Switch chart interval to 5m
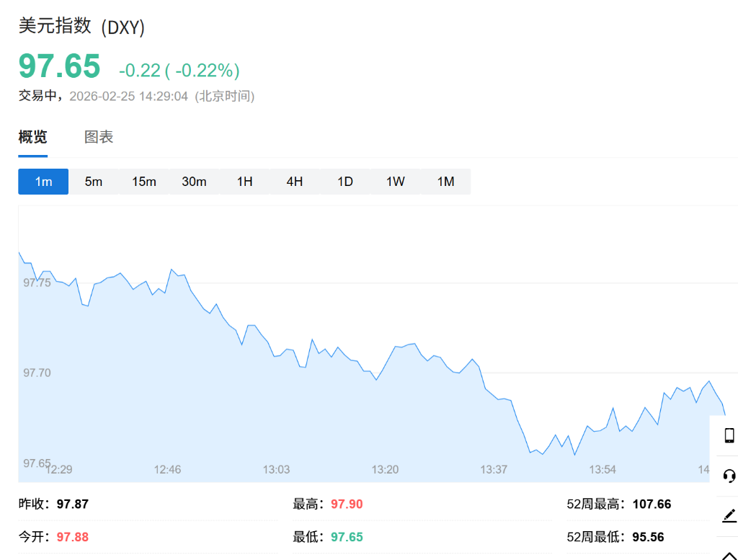Screen dimensions: 738x560 tap(94, 182)
